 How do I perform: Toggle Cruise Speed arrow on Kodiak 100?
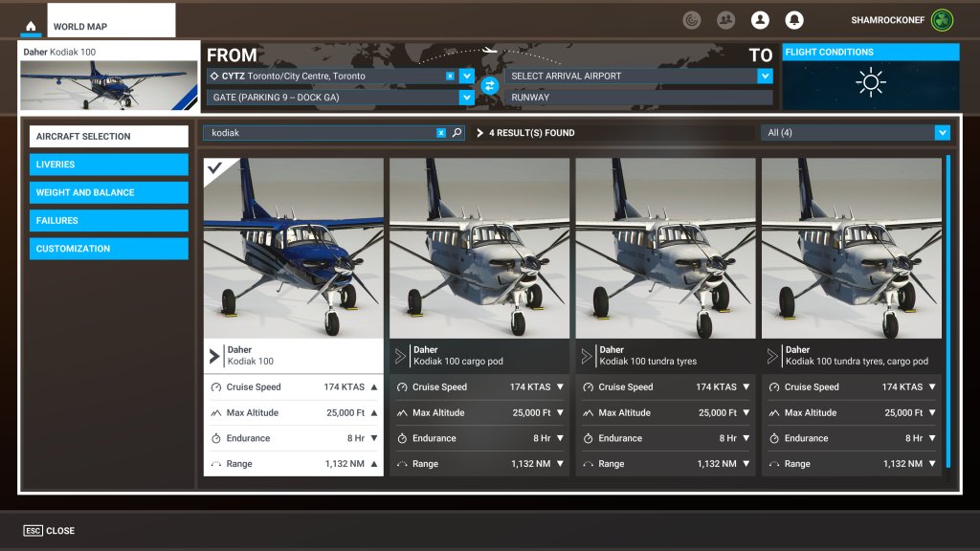click(374, 387)
